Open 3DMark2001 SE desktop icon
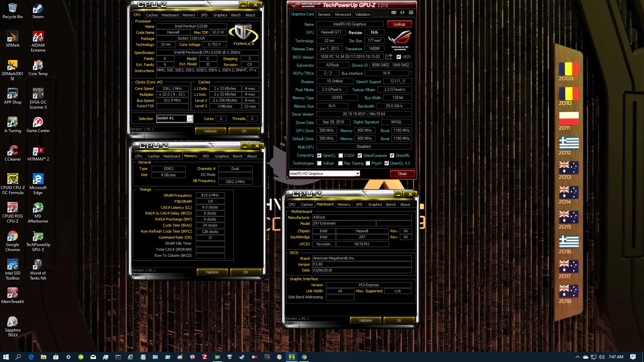644x362 pixels. point(12,70)
